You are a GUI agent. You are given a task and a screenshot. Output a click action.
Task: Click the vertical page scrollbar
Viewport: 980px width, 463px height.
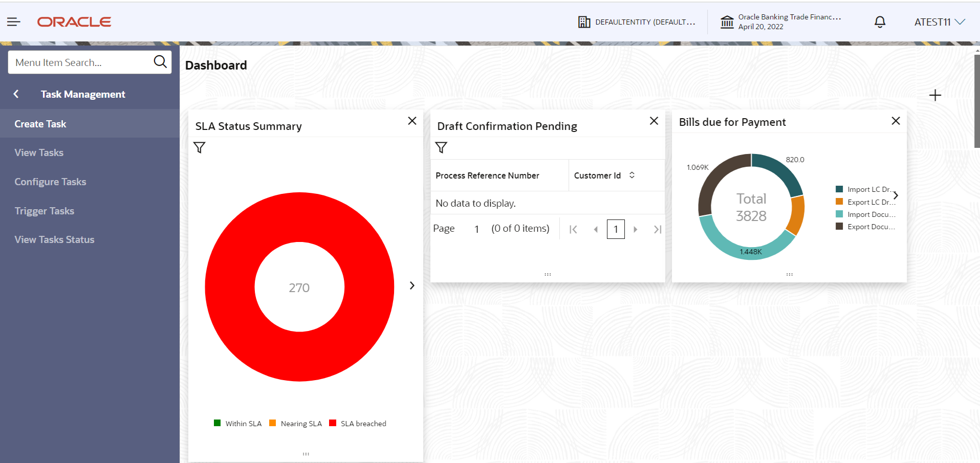coord(977,101)
